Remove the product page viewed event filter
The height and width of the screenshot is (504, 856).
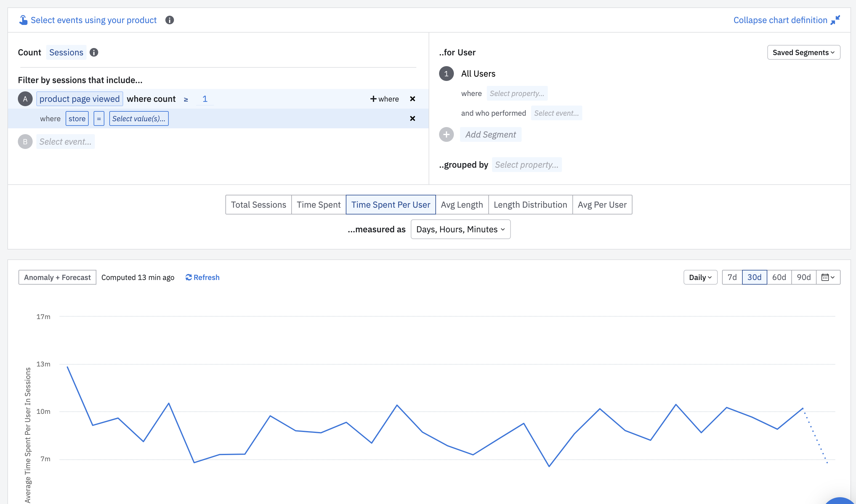click(x=412, y=99)
